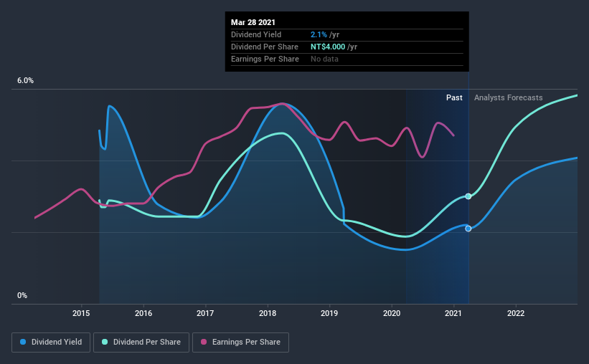589x364 pixels.
Task: Click the 2016 x-axis label
Action: click(x=143, y=313)
